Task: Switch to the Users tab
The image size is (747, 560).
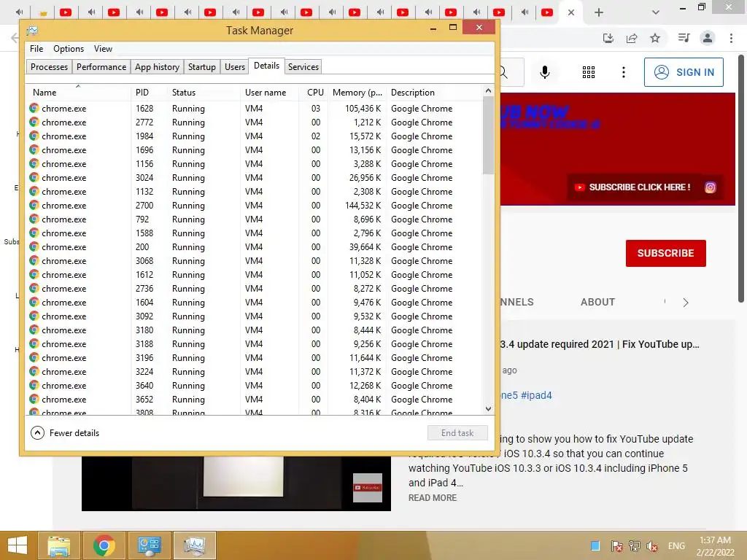Action: click(x=235, y=66)
